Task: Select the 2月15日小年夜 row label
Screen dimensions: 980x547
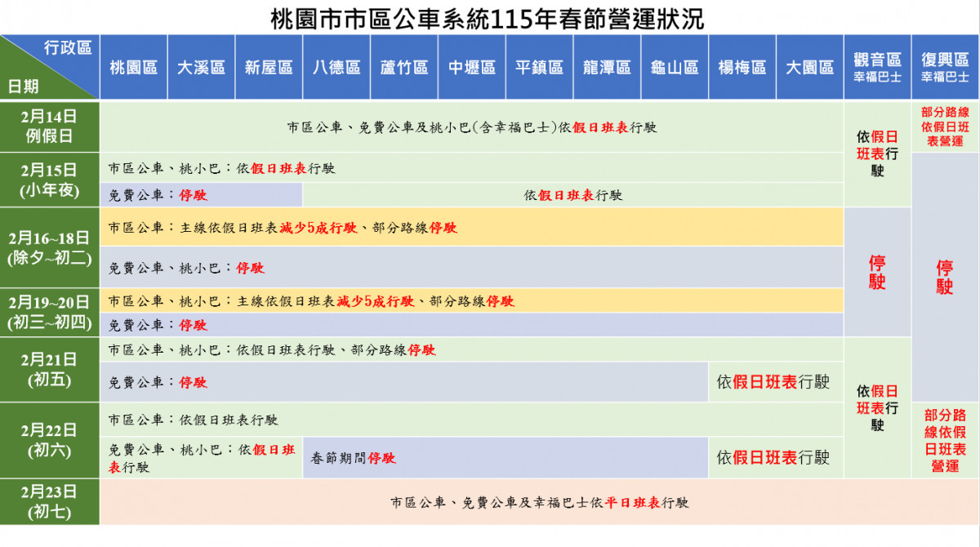Action: point(50,181)
